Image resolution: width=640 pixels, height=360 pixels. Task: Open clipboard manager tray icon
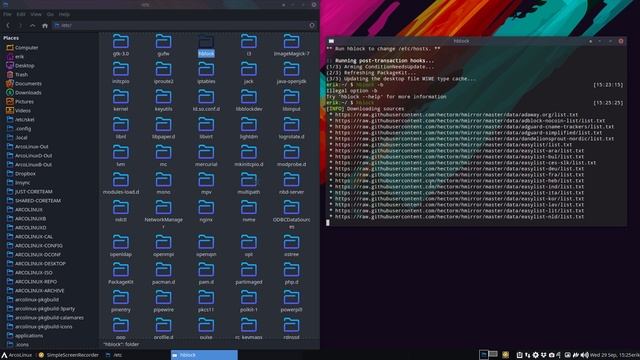[x=519, y=355]
